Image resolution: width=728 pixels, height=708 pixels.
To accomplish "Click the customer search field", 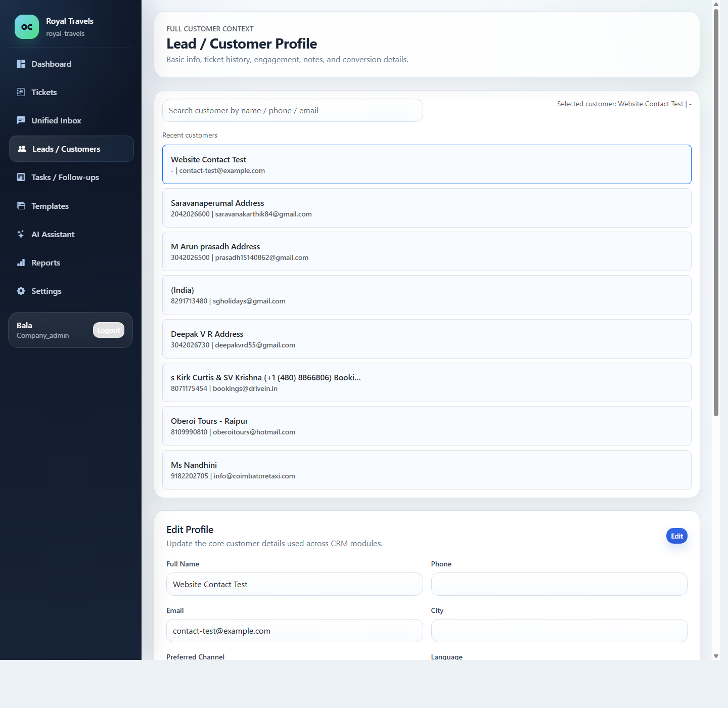I will [292, 110].
